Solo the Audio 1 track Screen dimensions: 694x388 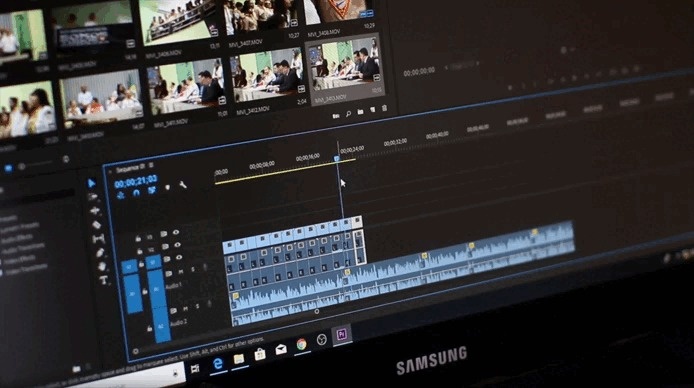[x=193, y=269]
